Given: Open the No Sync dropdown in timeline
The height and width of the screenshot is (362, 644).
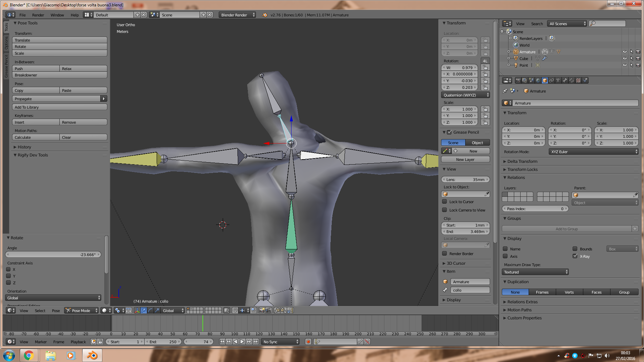Looking at the screenshot, I should pyautogui.click(x=280, y=342).
